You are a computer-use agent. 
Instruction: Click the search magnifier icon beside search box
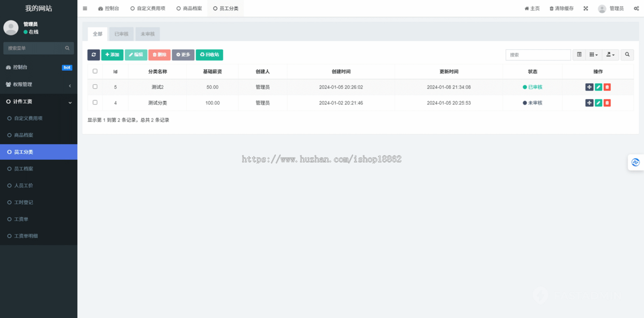627,55
